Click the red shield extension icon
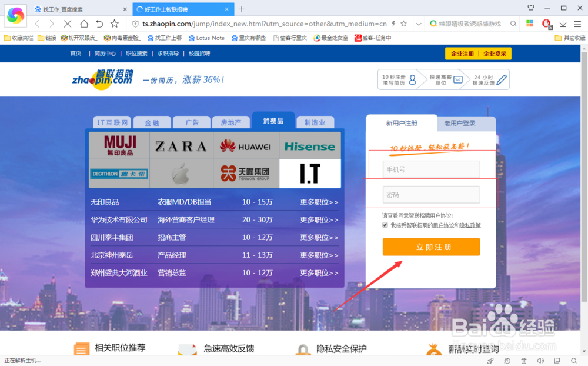Viewport: 588px width, 366px height. [547, 24]
